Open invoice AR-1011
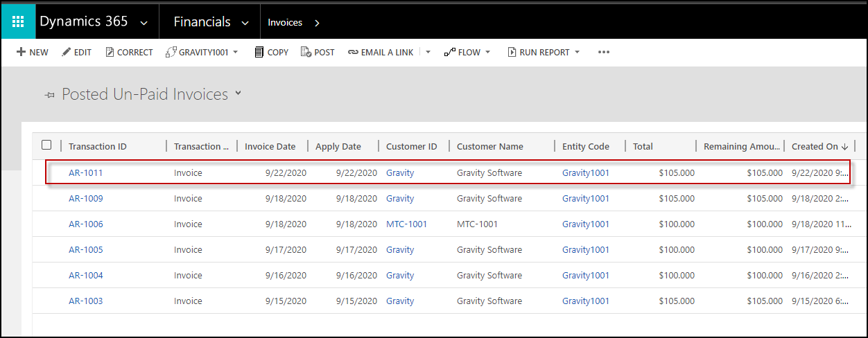This screenshot has width=868, height=338. click(85, 172)
